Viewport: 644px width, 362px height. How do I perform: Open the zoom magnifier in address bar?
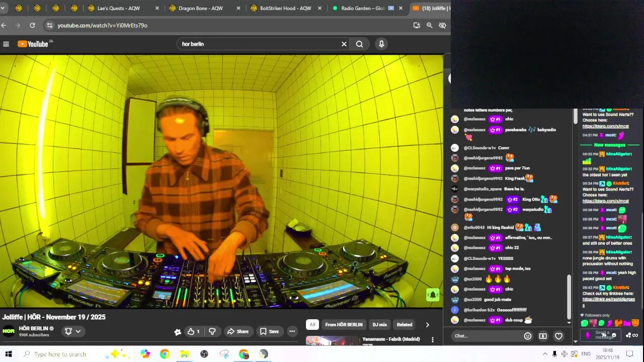point(430,25)
